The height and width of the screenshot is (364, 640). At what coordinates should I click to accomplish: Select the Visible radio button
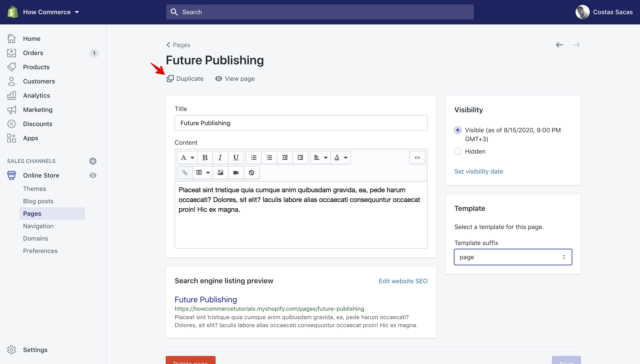pyautogui.click(x=458, y=130)
